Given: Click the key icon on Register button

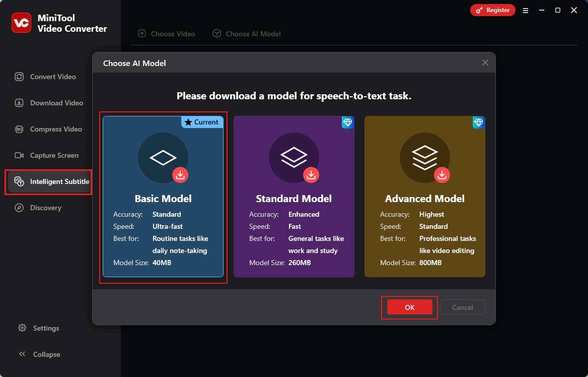Looking at the screenshot, I should [479, 11].
